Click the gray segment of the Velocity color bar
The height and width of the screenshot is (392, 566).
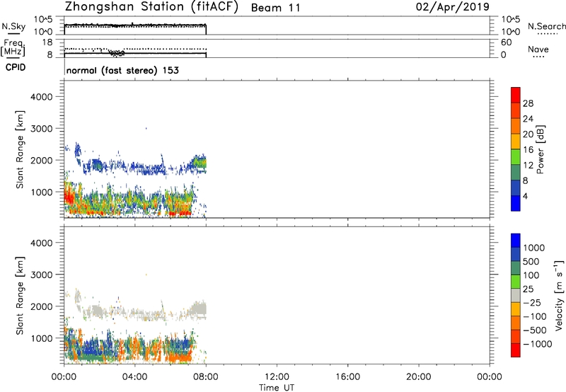(x=516, y=295)
